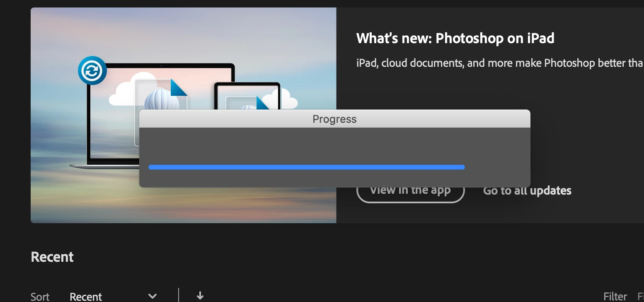Image resolution: width=644 pixels, height=302 pixels.
Task: Click the Progress dialog title bar
Action: coord(334,119)
